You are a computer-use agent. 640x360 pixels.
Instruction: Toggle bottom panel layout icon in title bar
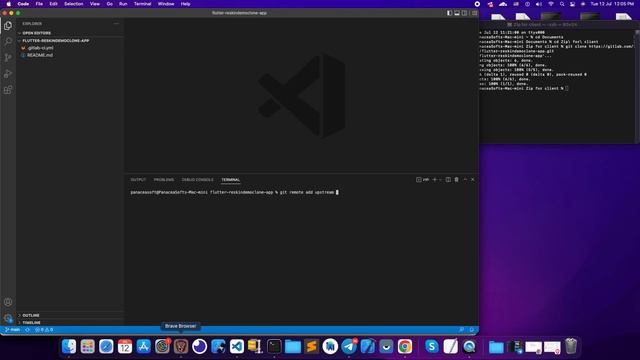tap(457, 13)
